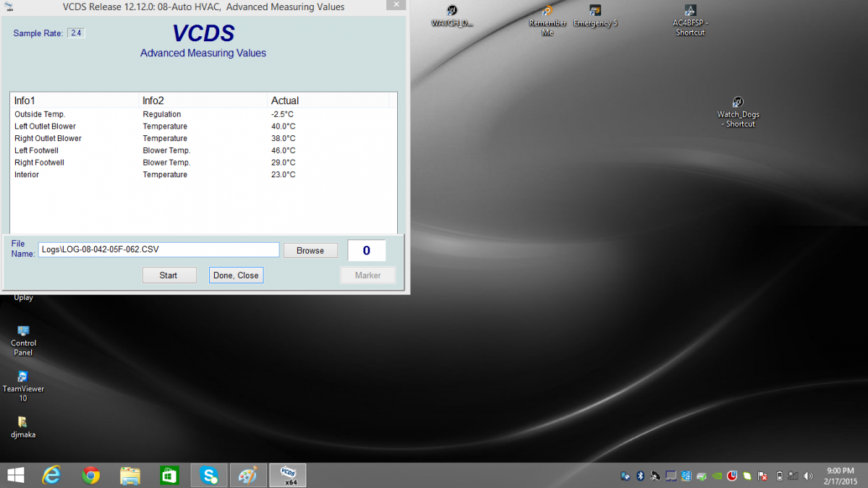
Task: Click the Marker button
Action: (368, 275)
